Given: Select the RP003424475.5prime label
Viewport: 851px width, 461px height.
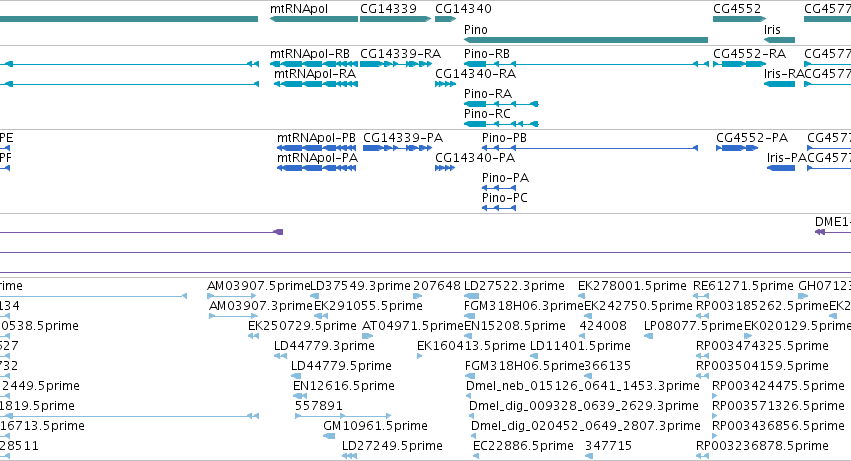Looking at the screenshot, I should (x=778, y=387).
